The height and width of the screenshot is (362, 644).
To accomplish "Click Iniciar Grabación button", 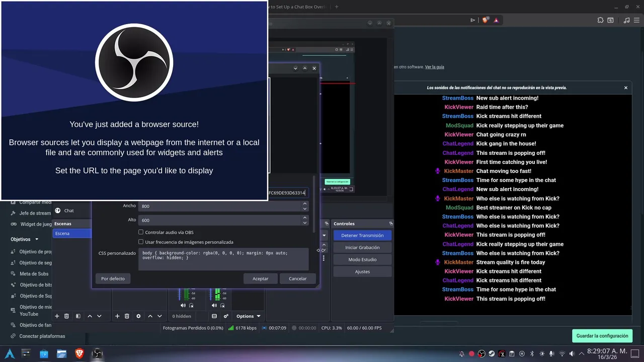I will pos(362,247).
